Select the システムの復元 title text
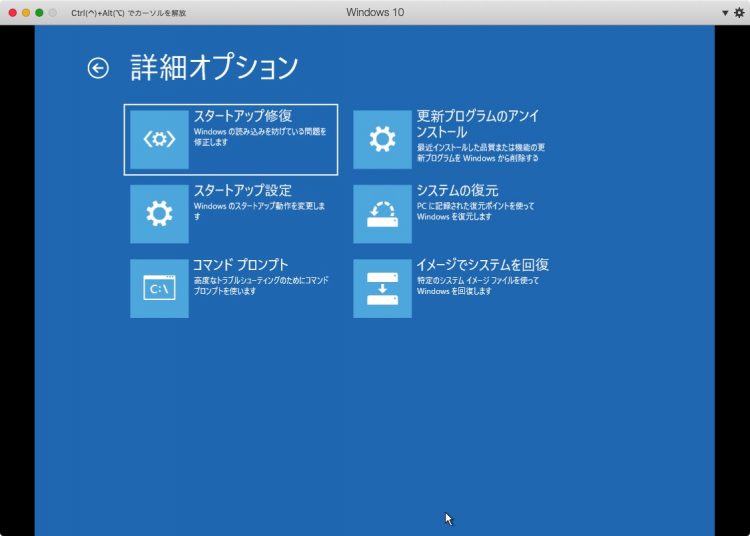 [457, 191]
